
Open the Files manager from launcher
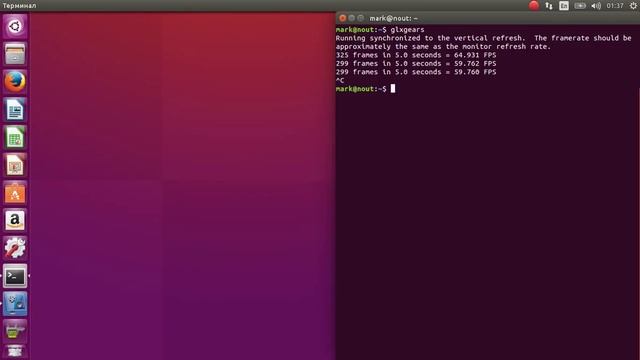pos(15,54)
